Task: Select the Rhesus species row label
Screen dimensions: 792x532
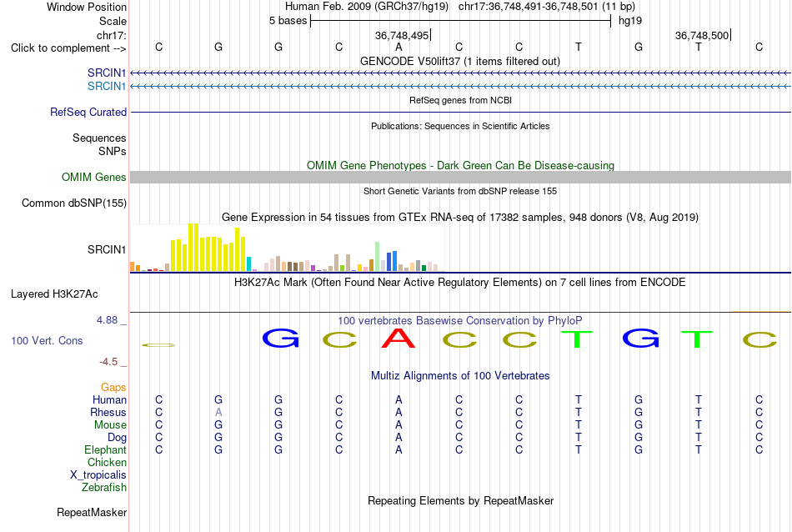Action: (x=108, y=412)
